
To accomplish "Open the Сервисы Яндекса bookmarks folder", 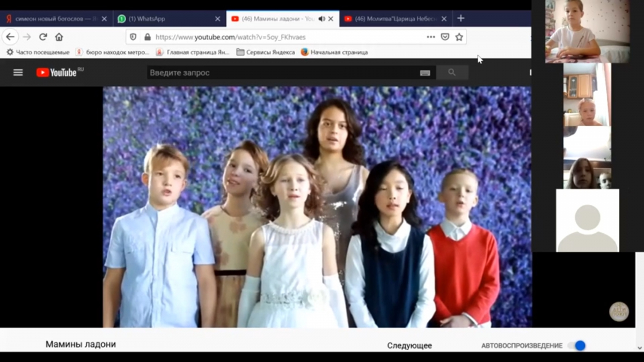I will [x=266, y=52].
